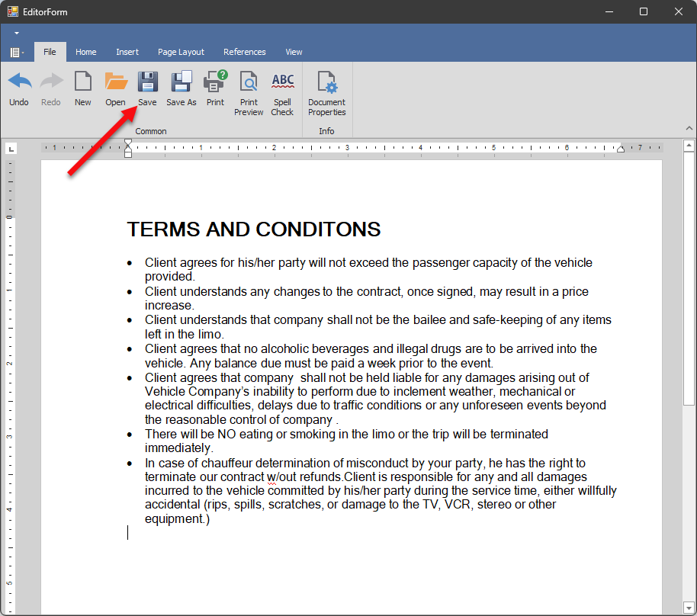Click the application menu button left of File
Image resolution: width=697 pixels, height=616 pixels.
tap(17, 53)
